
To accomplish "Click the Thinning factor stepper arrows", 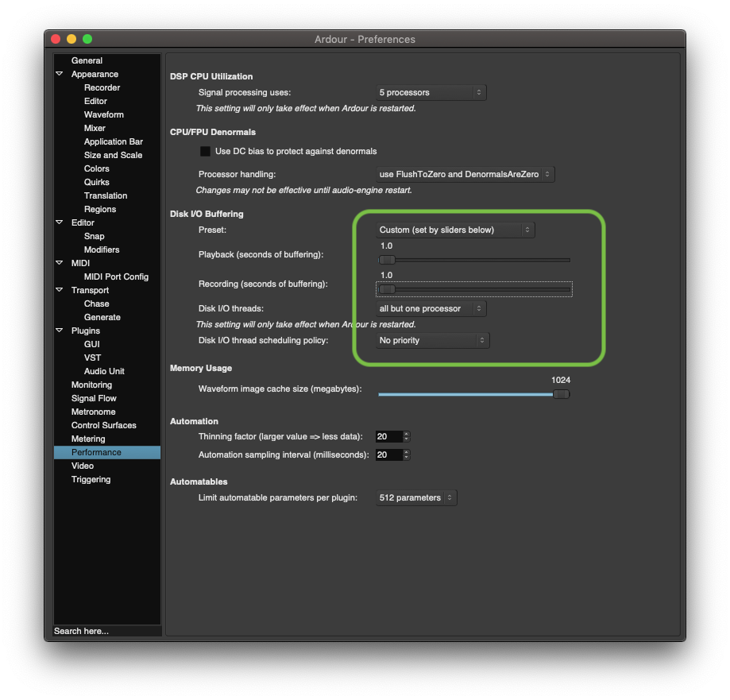I will coord(407,436).
